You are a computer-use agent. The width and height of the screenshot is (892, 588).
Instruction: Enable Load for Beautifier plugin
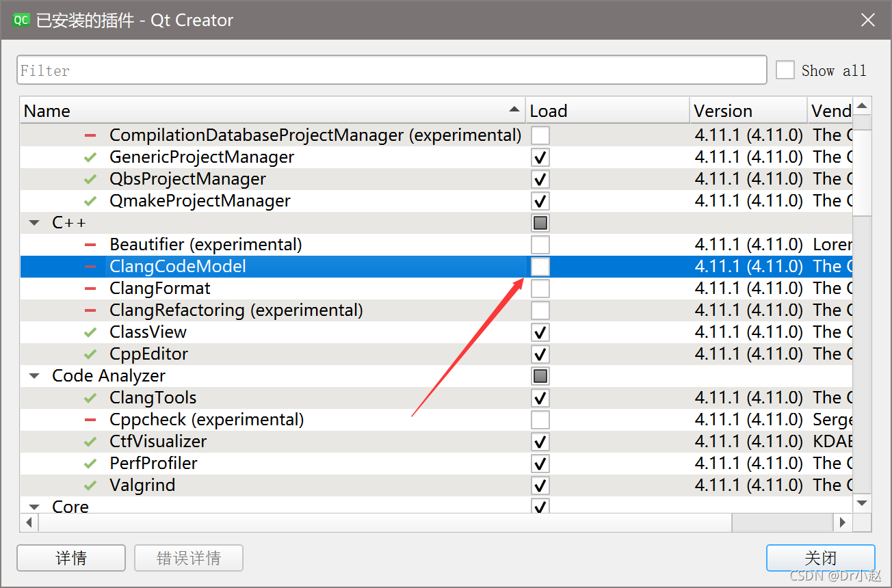coord(540,245)
